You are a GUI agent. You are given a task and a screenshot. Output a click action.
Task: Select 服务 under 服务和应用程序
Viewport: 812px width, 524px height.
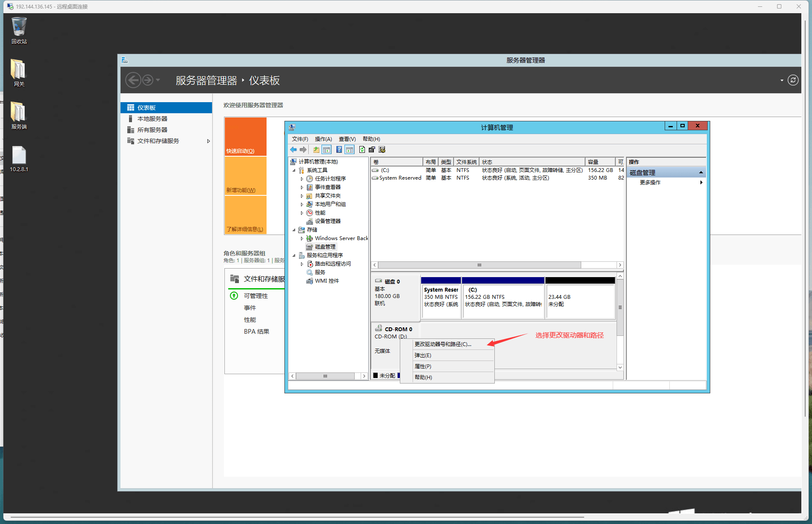click(x=320, y=272)
